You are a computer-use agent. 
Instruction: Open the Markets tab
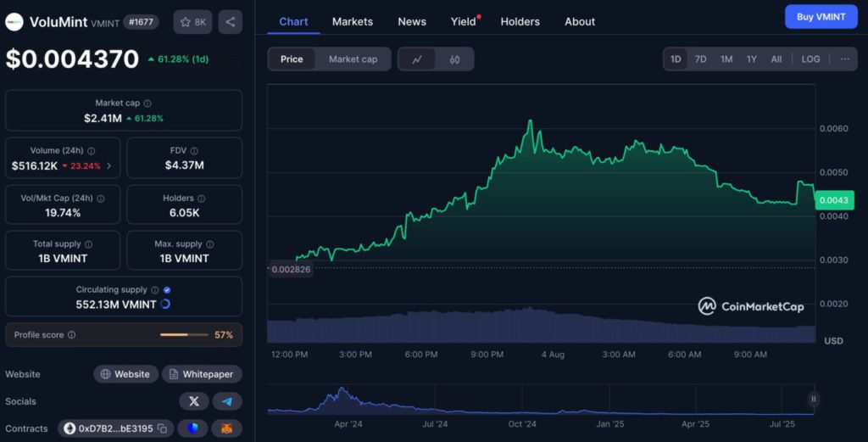coord(352,21)
